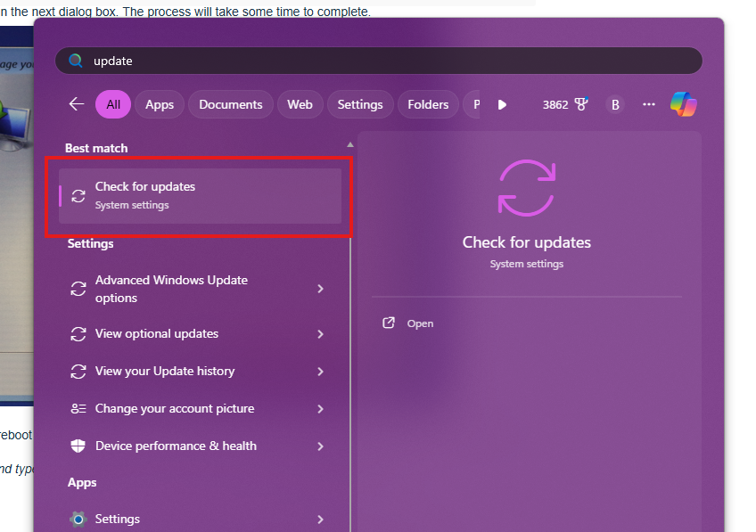Expand Advanced Windows Update options chevron

click(320, 289)
